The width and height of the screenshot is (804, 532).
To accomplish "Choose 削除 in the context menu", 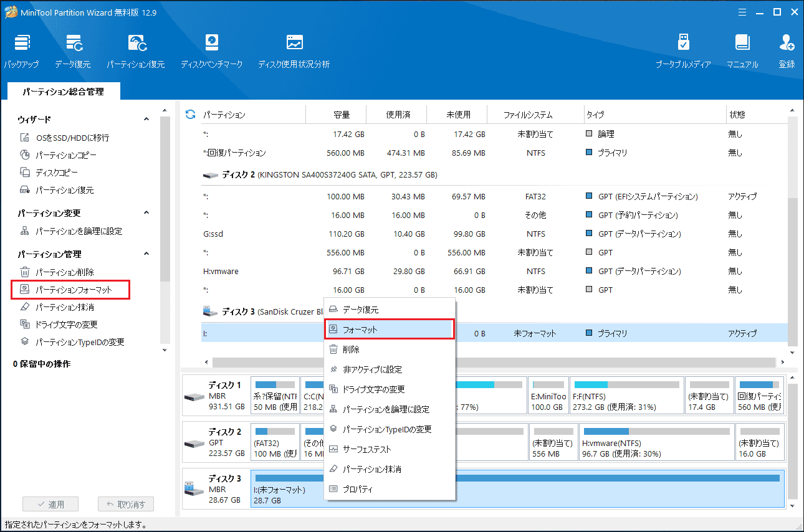I will 390,349.
